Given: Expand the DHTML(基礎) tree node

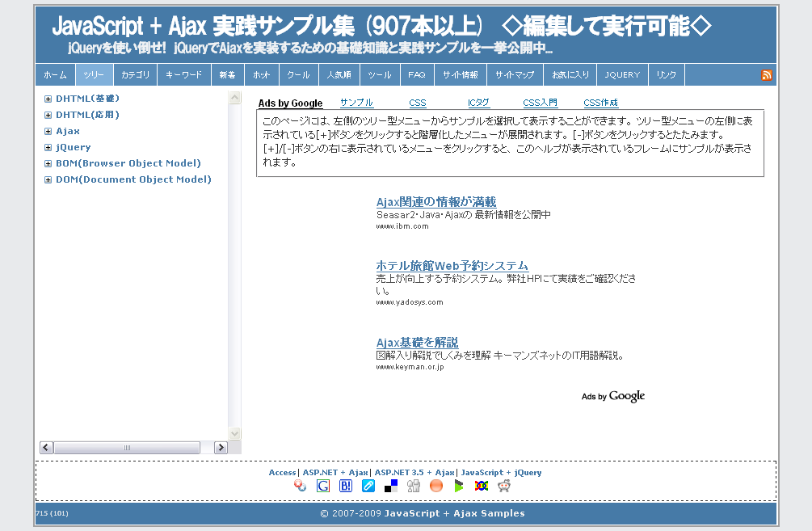Looking at the screenshot, I should [48, 99].
